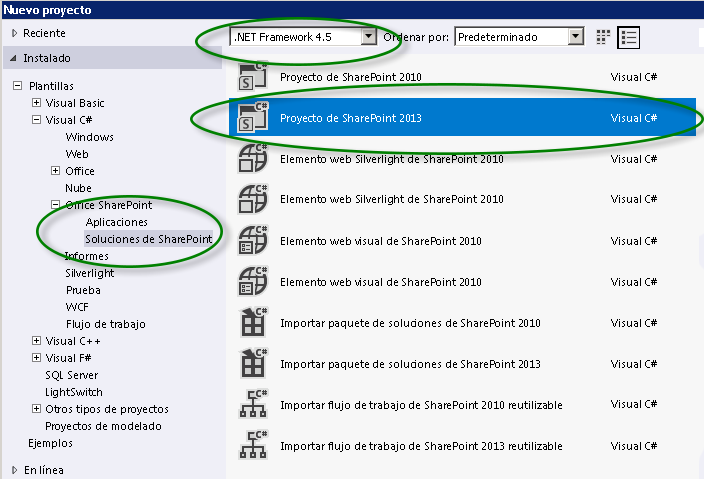This screenshot has height=479, width=704.
Task: Select the SQL Server category
Action: coord(71,375)
